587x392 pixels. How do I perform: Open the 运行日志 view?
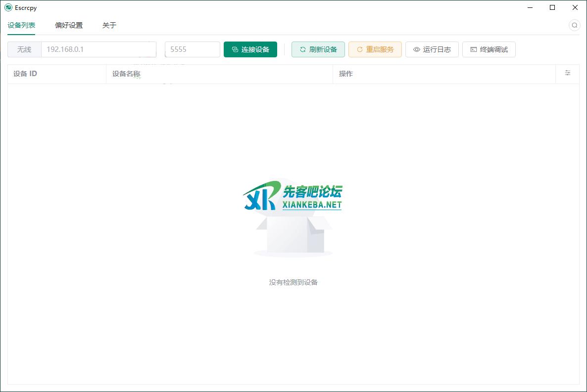432,49
